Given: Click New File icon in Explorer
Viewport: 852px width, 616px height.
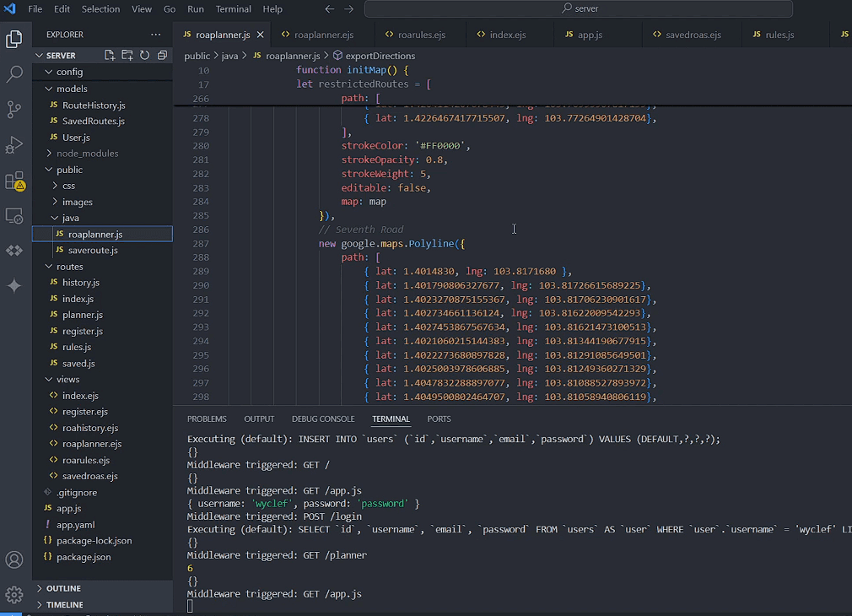Looking at the screenshot, I should coord(110,56).
